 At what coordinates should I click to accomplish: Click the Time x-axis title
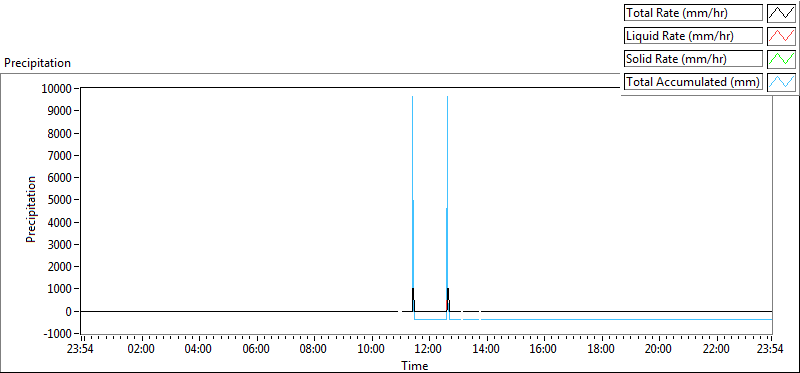pyautogui.click(x=415, y=365)
